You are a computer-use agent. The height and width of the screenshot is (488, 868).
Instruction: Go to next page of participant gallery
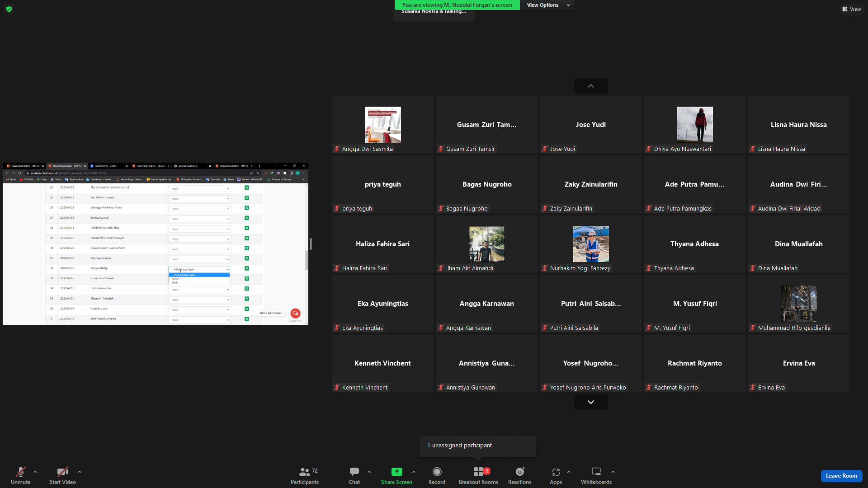click(x=590, y=402)
